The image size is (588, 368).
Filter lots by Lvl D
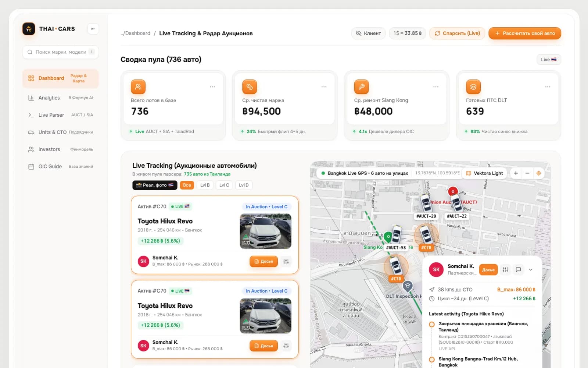244,185
